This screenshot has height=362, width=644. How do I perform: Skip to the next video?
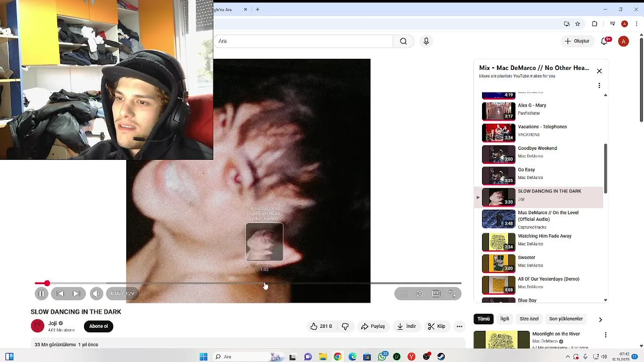click(x=76, y=294)
